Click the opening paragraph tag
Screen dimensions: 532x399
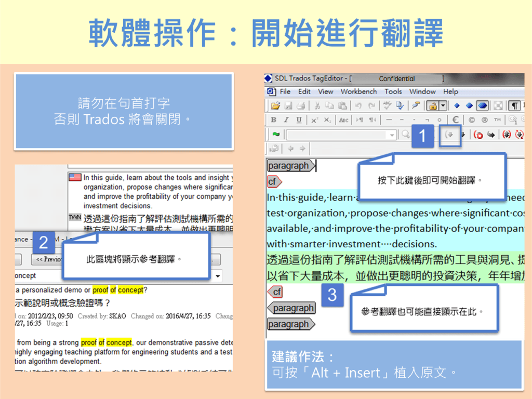pyautogui.click(x=290, y=166)
